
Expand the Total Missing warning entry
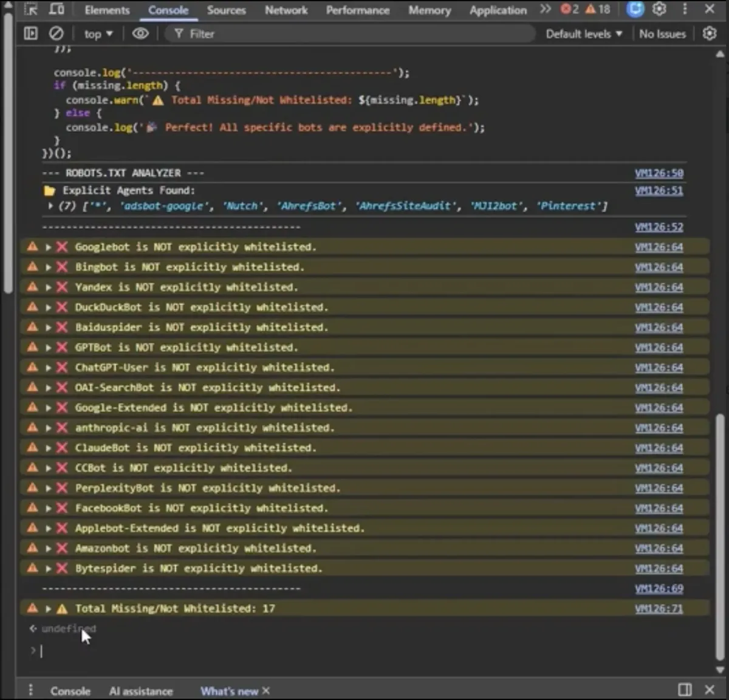click(48, 609)
